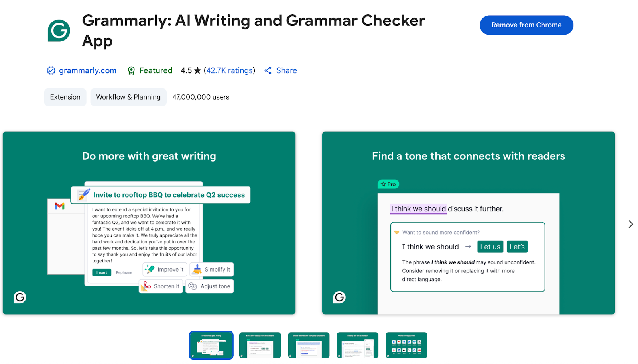Open the grammarly.com publisher link
Screen dimensions: 638x364
[x=87, y=70]
